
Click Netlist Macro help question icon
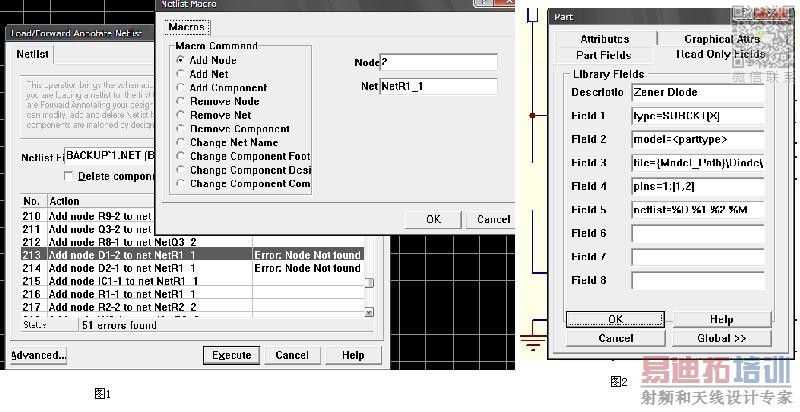coord(483,3)
